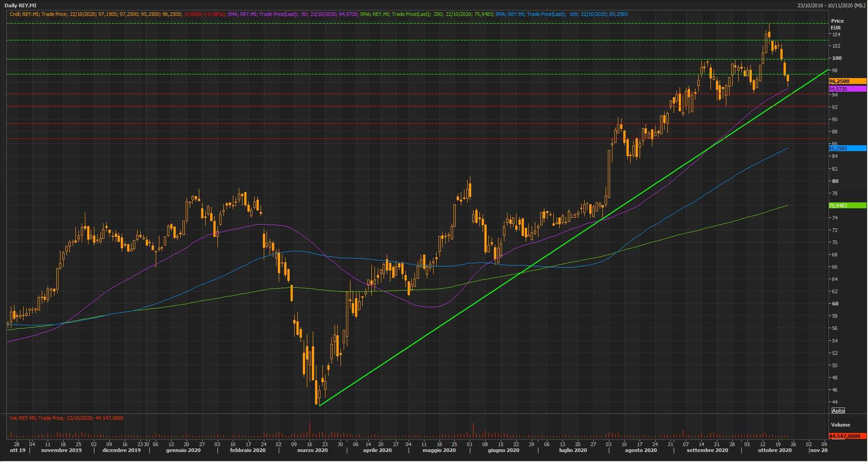Click the green 75,9483 SMA value tag
The height and width of the screenshot is (462, 868).
pyautogui.click(x=847, y=206)
